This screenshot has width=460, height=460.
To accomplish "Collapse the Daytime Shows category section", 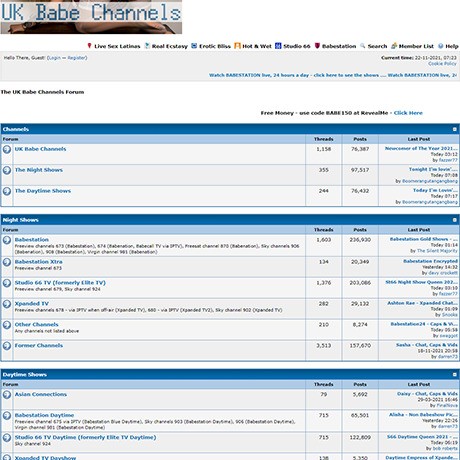I will (x=454, y=375).
